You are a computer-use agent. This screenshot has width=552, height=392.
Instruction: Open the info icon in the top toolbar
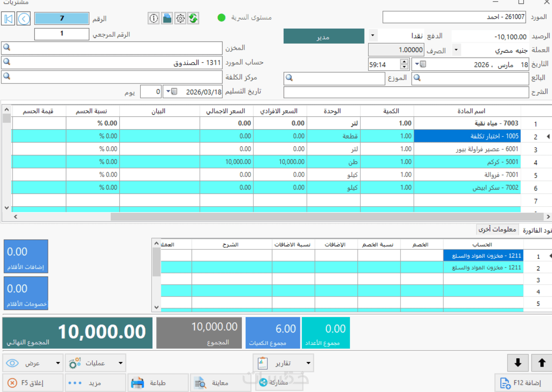154,18
